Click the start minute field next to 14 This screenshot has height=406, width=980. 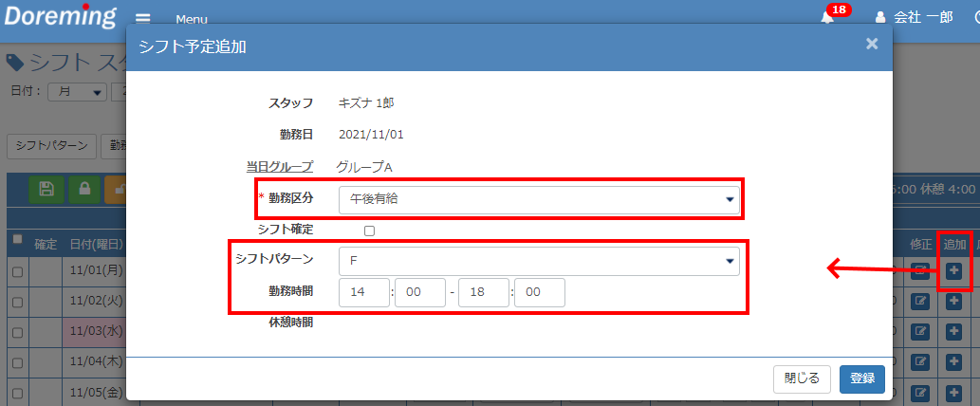tap(420, 293)
